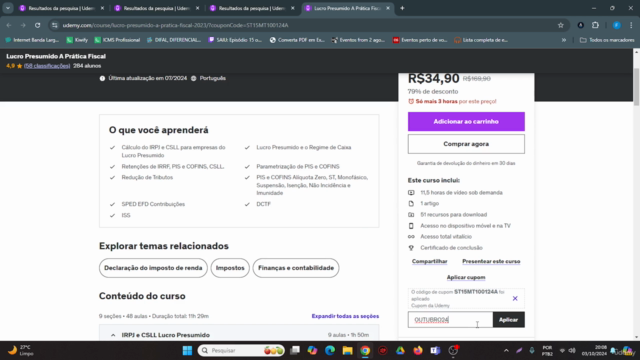
Task: Open the Chrome profile avatar
Action: pos(617,25)
